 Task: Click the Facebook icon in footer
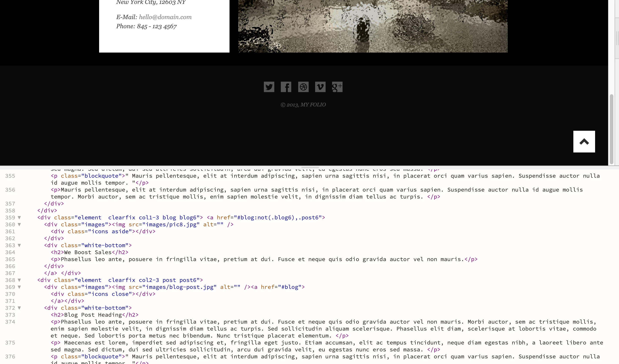coord(286,87)
